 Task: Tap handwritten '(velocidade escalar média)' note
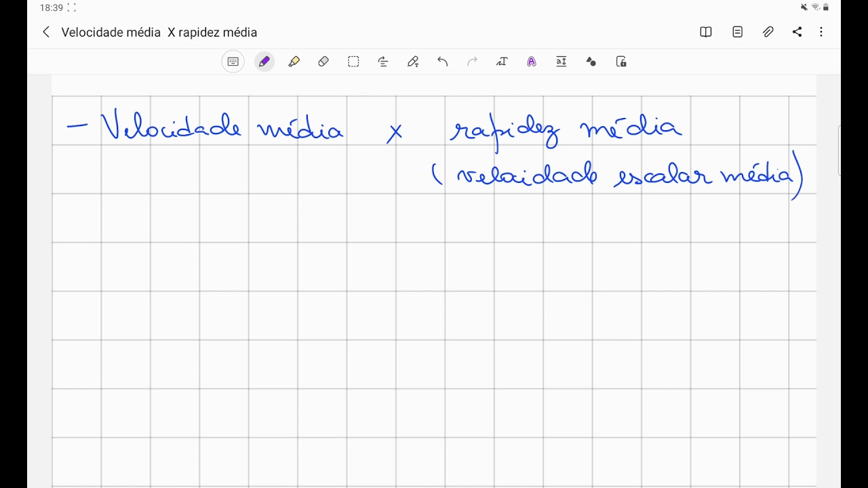617,176
